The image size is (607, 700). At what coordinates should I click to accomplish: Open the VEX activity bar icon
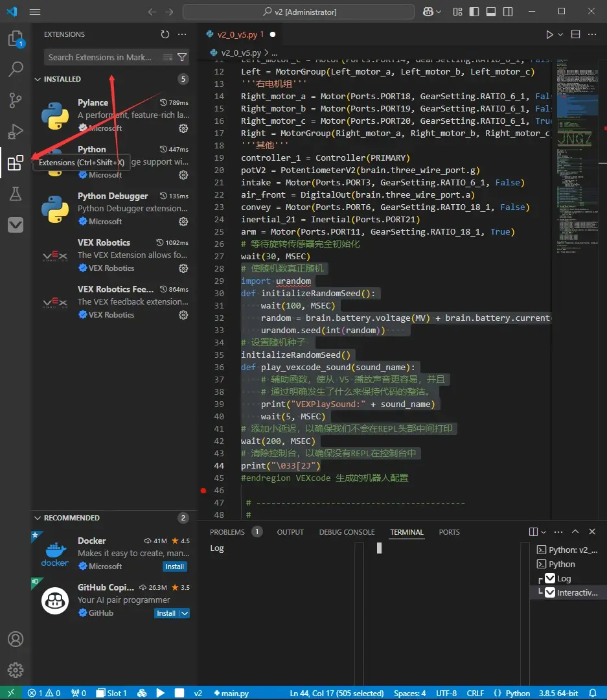pyautogui.click(x=16, y=225)
